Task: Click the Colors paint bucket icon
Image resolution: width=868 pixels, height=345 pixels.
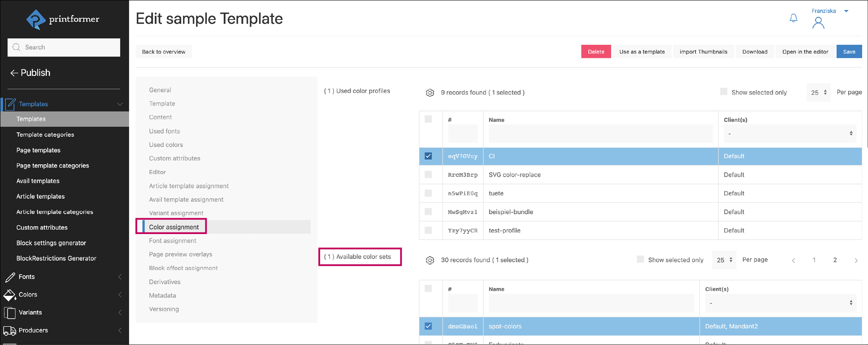Action: (x=10, y=295)
